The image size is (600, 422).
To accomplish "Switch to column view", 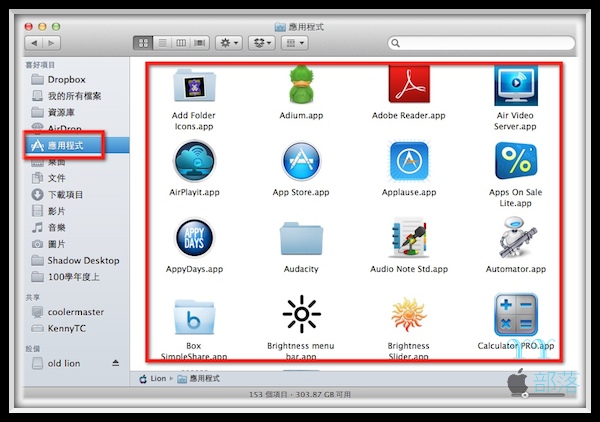I will coord(181,43).
